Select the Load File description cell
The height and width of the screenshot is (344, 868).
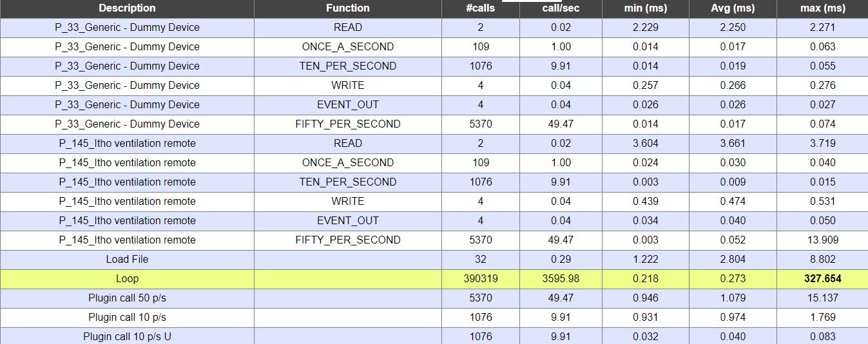tap(127, 260)
